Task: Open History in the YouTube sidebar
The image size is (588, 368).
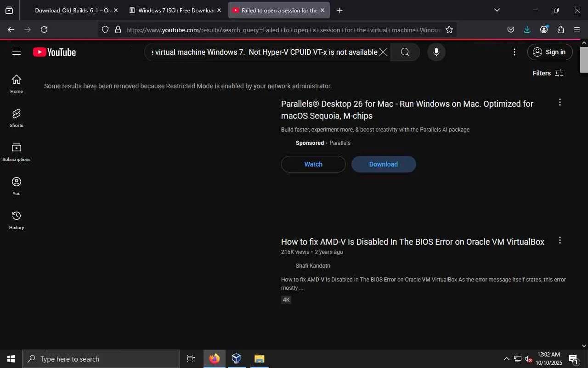Action: 17,220
